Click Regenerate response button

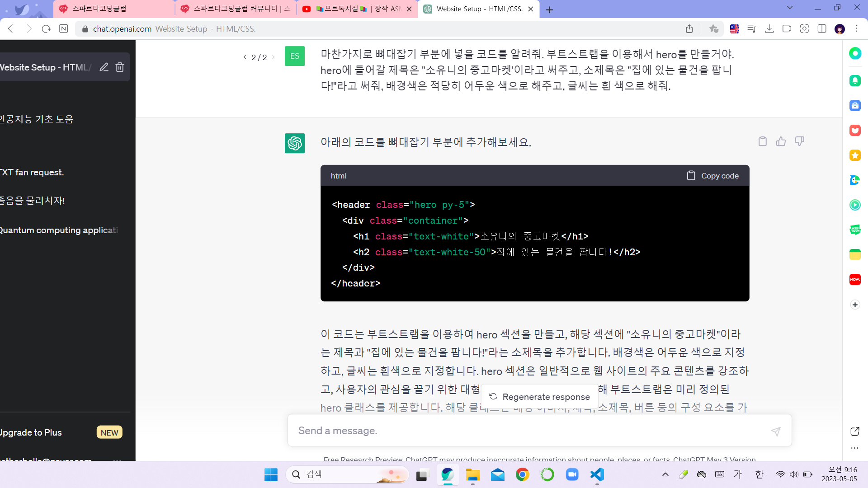click(540, 397)
